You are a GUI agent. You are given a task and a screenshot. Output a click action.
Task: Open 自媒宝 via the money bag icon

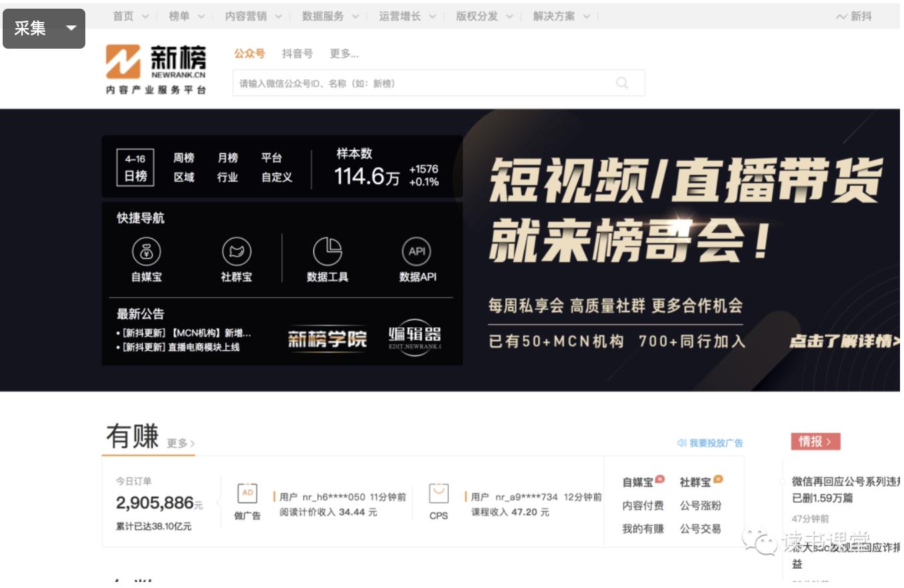tap(147, 252)
